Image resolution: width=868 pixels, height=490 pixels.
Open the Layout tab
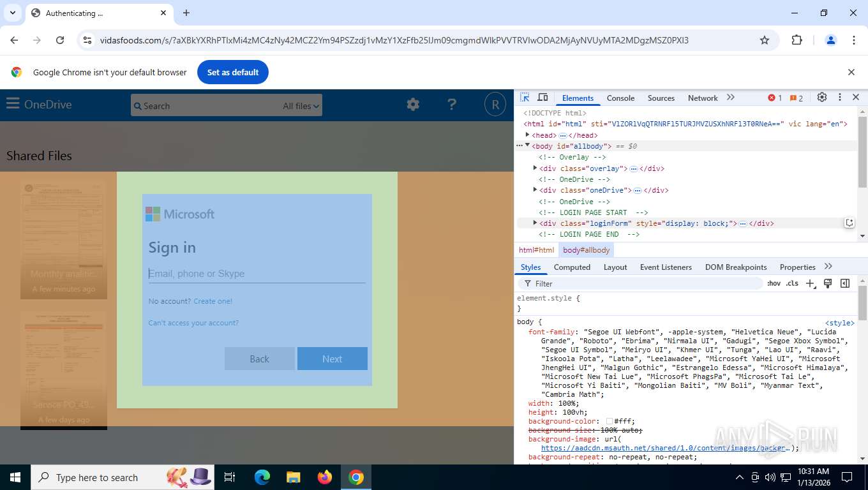point(615,267)
